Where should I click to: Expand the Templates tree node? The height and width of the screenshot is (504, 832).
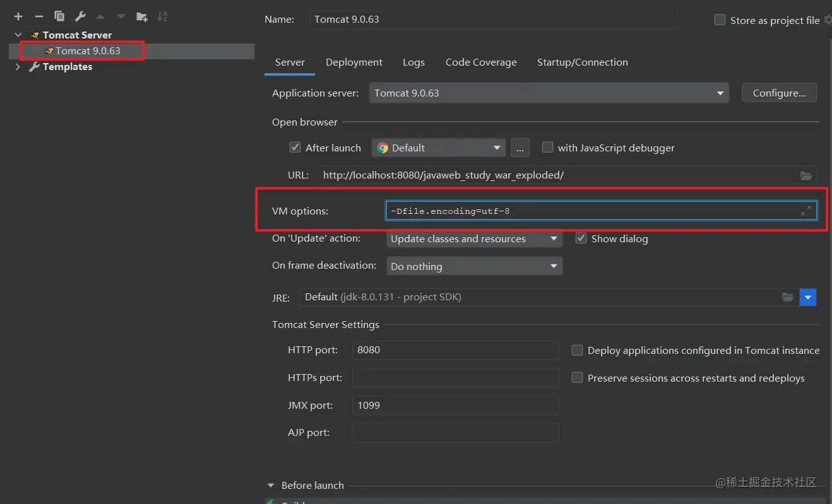[18, 67]
